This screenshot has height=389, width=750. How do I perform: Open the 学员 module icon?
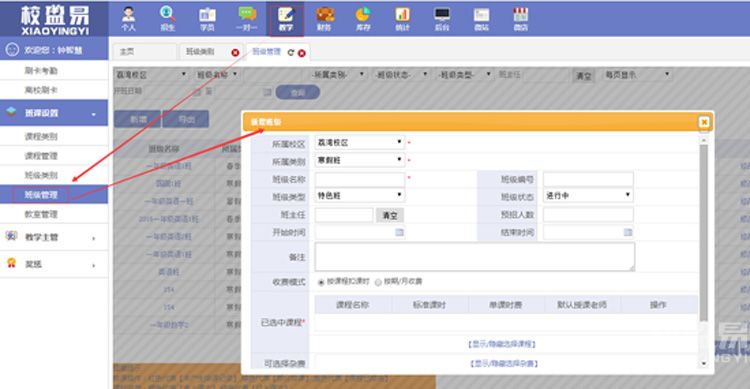point(207,19)
